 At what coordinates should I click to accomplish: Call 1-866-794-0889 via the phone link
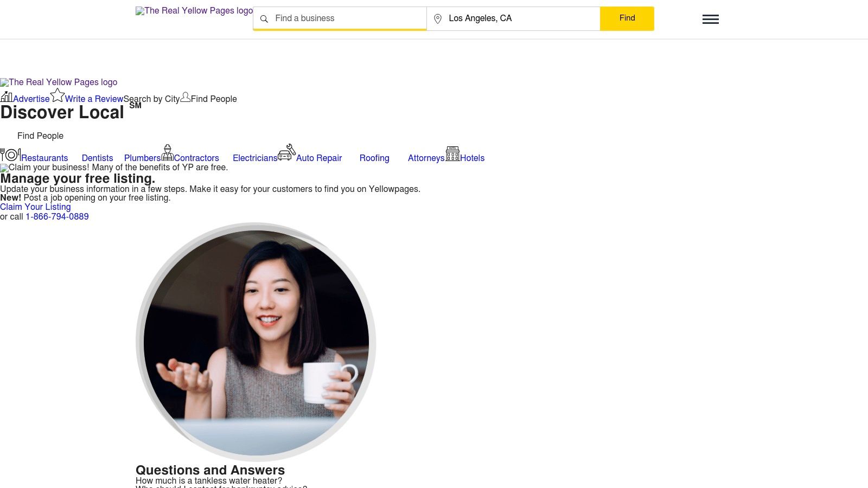pyautogui.click(x=57, y=216)
